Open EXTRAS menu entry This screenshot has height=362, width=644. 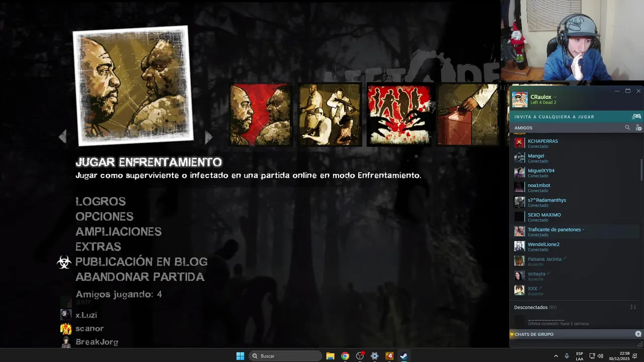click(98, 247)
